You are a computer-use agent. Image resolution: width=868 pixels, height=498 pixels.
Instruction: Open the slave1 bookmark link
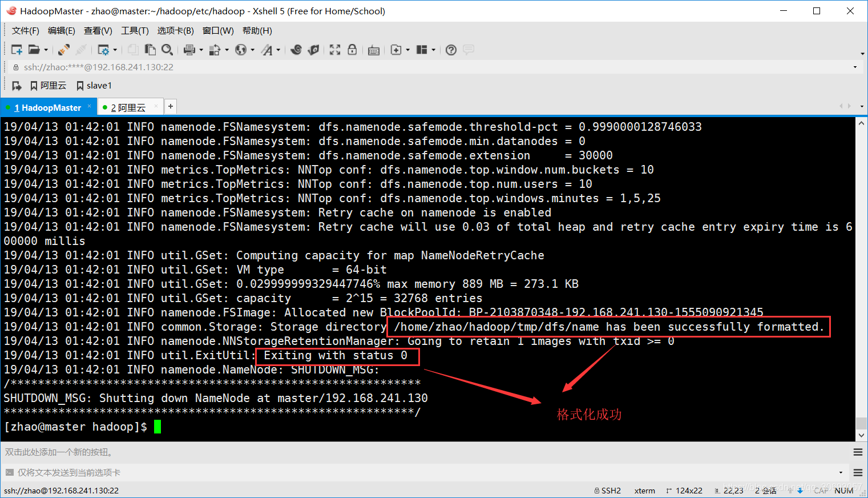pos(94,86)
